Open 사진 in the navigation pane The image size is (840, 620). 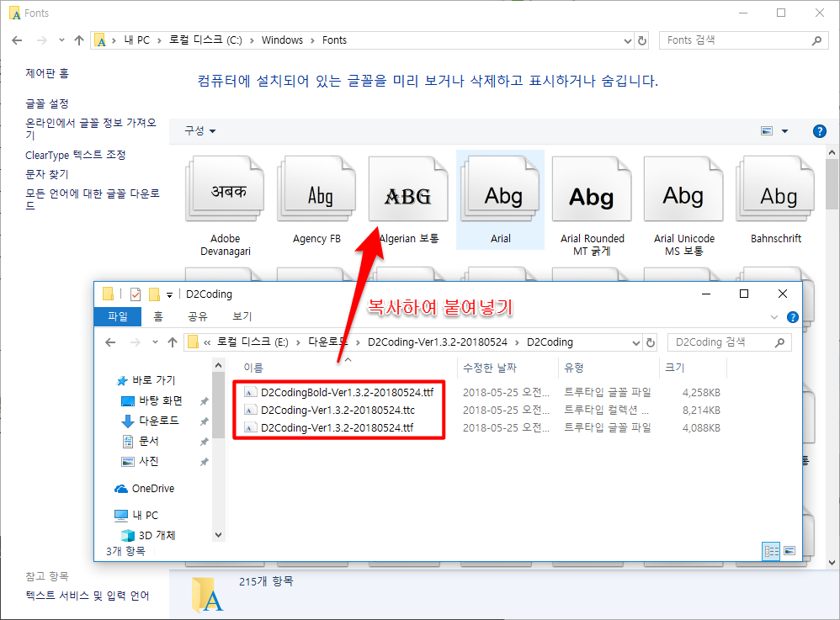click(141, 461)
